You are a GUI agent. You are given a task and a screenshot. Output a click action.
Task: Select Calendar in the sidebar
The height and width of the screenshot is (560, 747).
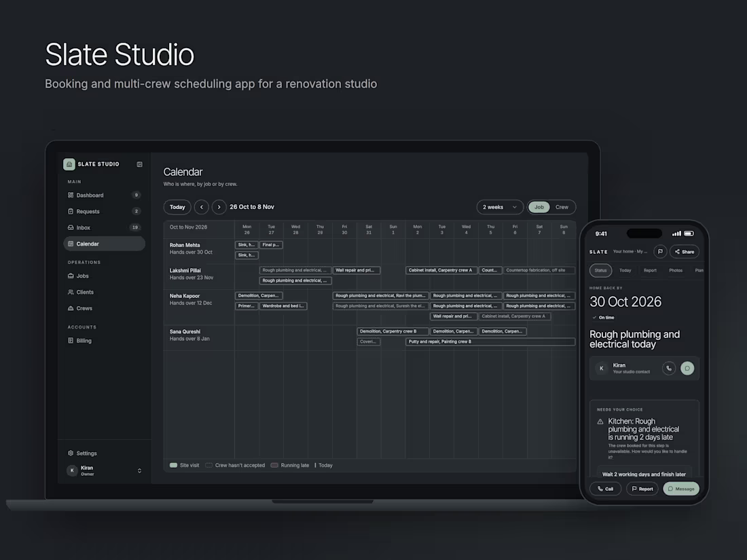pyautogui.click(x=104, y=244)
